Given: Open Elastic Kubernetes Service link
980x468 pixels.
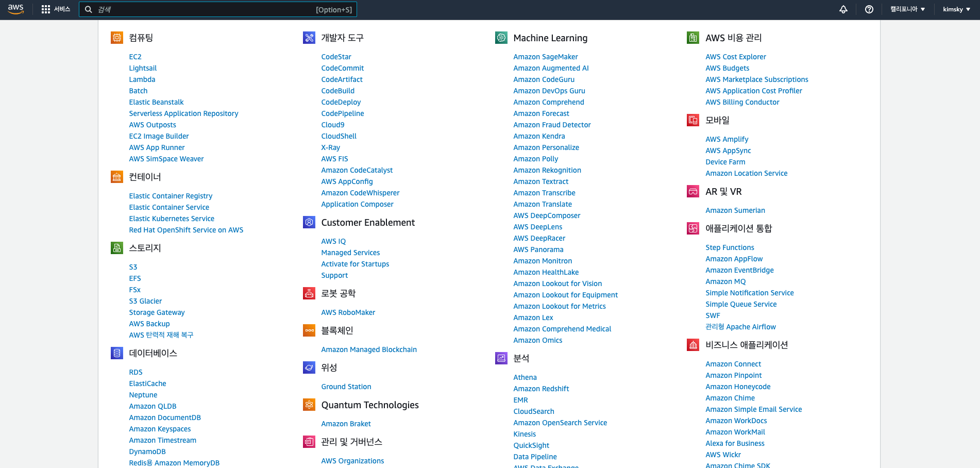Looking at the screenshot, I should [x=172, y=219].
